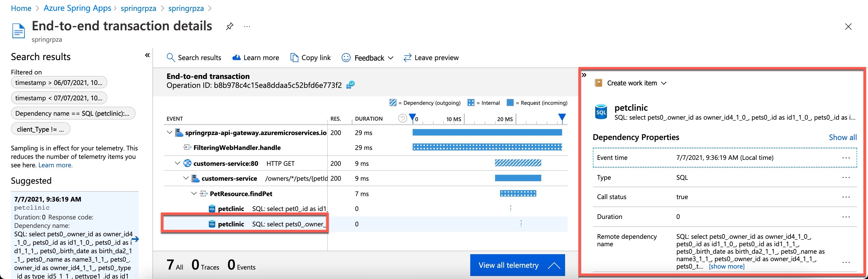Viewport: 868px width, 279px height.
Task: Open the suggested result arrow
Action: (135, 239)
